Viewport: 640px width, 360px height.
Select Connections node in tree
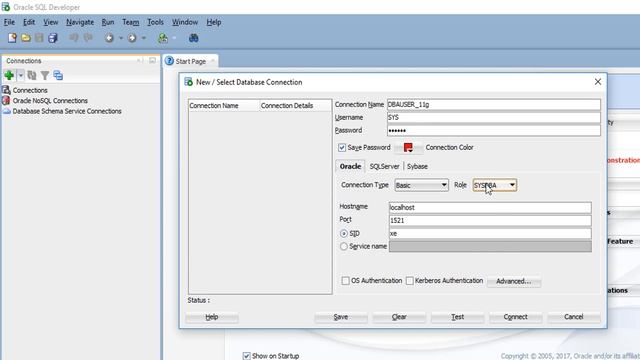[30, 90]
